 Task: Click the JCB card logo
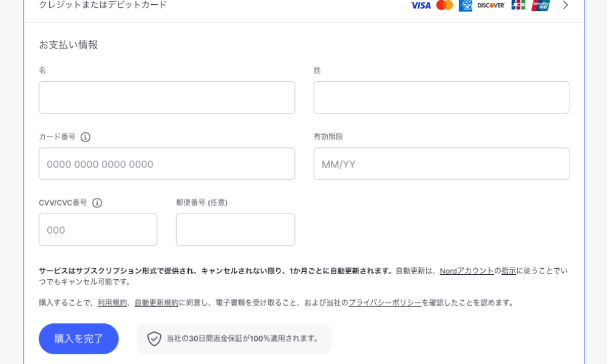tap(518, 5)
